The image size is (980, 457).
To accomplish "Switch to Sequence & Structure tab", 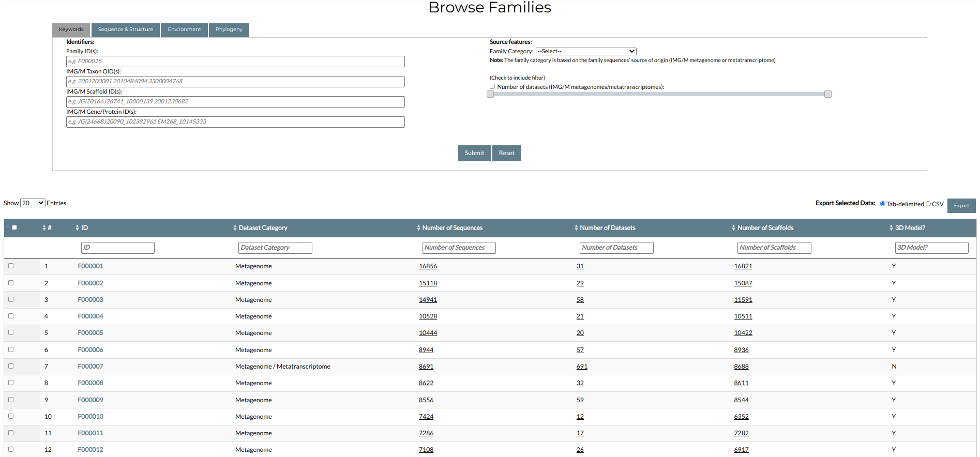I will tap(126, 30).
